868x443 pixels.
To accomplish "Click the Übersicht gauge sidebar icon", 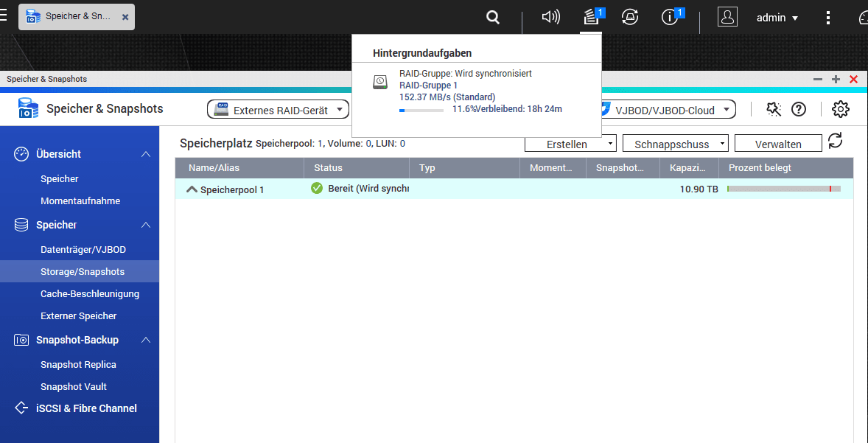I will tap(21, 154).
